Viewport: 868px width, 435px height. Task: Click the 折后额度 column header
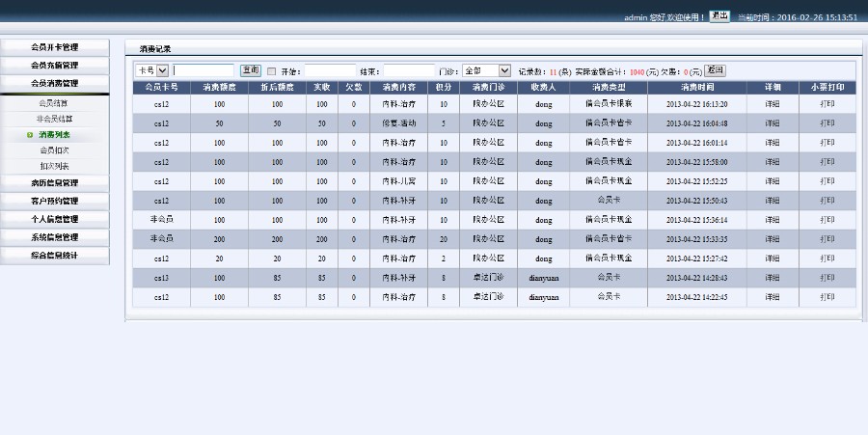(278, 88)
